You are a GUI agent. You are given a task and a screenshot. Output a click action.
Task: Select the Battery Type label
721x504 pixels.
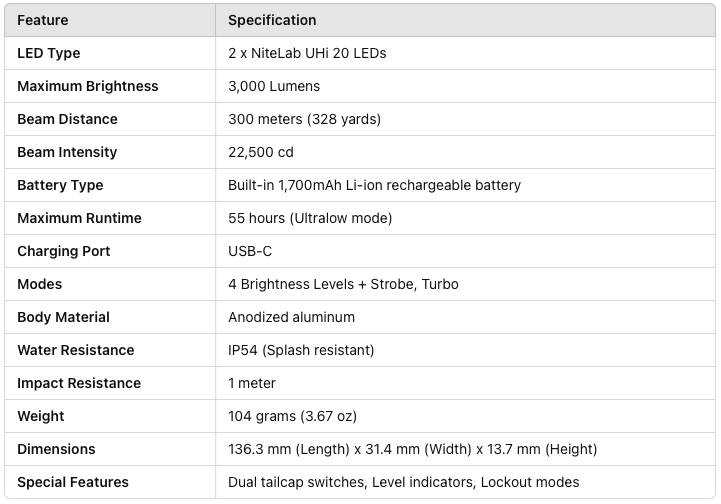click(60, 185)
